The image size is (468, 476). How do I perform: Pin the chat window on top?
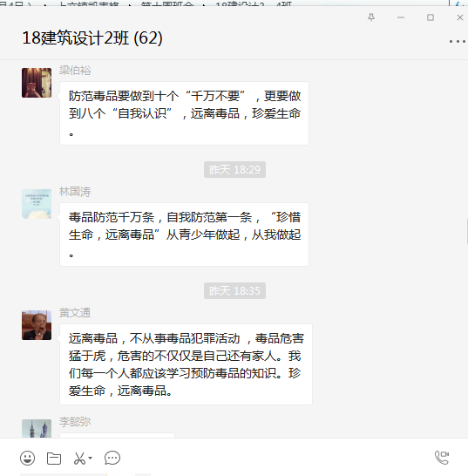pos(371,17)
